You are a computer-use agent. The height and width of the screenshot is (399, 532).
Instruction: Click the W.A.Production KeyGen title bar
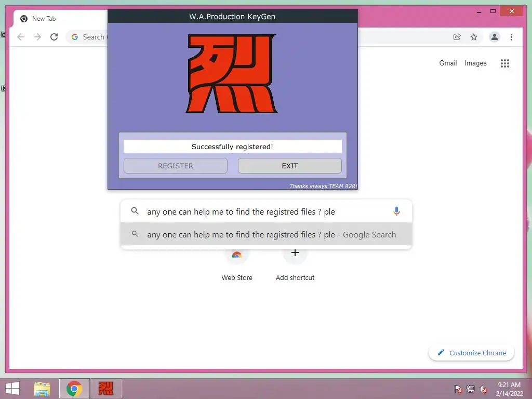pos(232,16)
